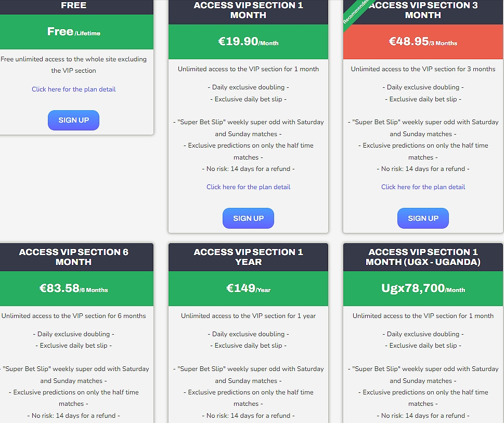Viewport: 504px width, 423px height.
Task: Open the plan detail link in the Free card
Action: coord(73,89)
